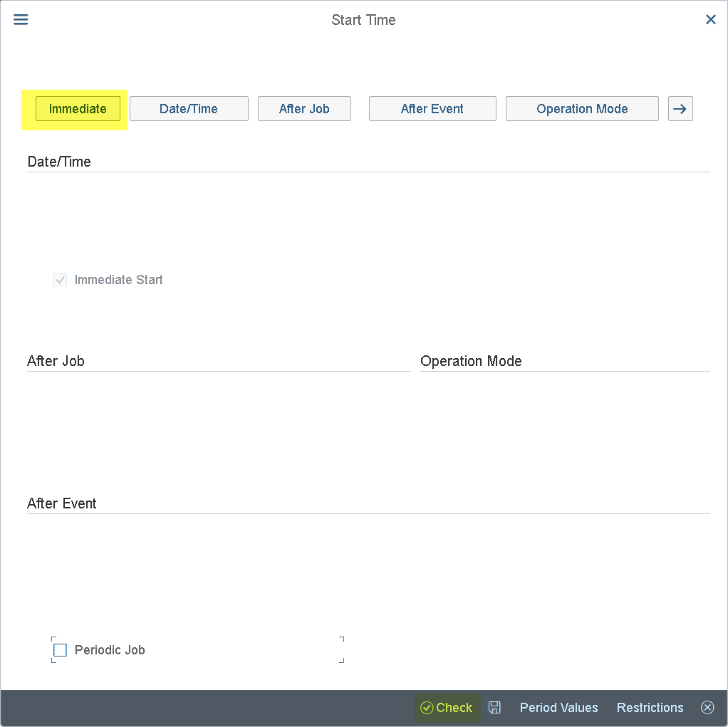
Task: Click the Operation Mode section heading
Action: [471, 361]
